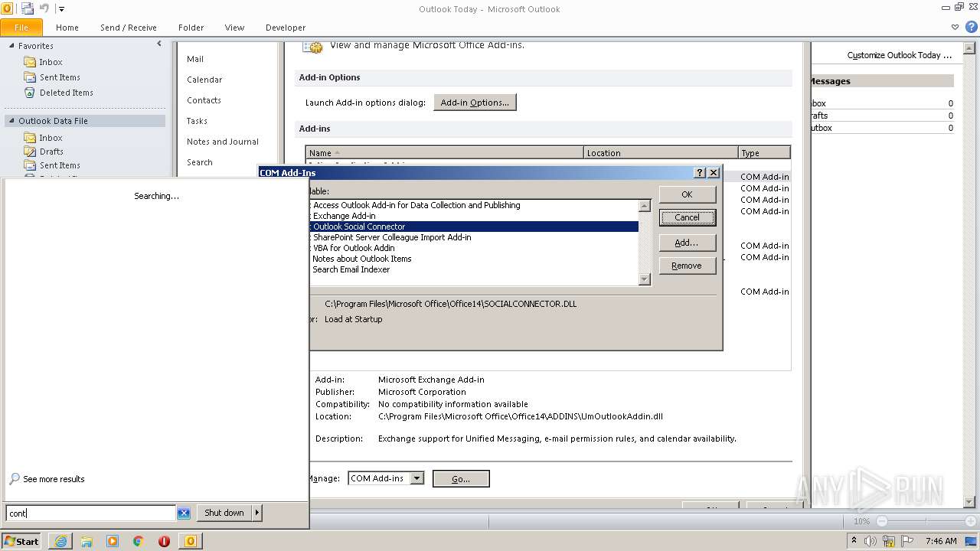Sort add-ins by Type column header
The width and height of the screenshot is (980, 551).
[x=764, y=153]
